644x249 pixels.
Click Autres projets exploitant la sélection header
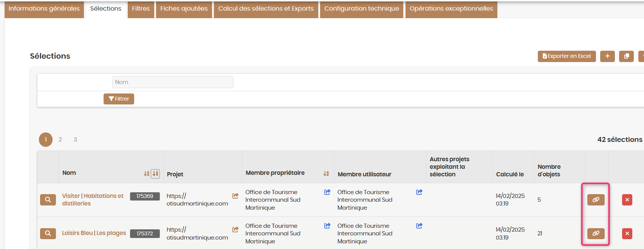click(x=449, y=167)
